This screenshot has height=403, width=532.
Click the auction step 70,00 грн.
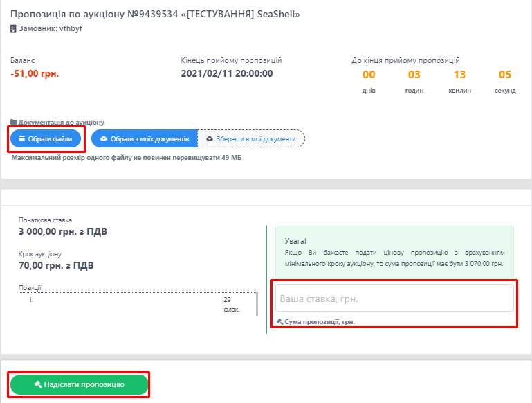(56, 265)
